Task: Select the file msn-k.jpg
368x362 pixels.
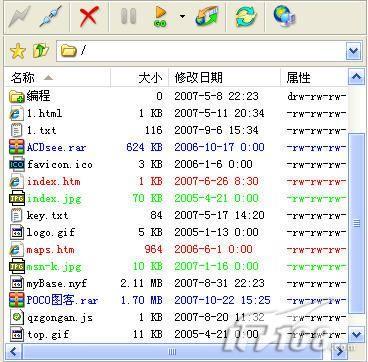Action: 54,267
